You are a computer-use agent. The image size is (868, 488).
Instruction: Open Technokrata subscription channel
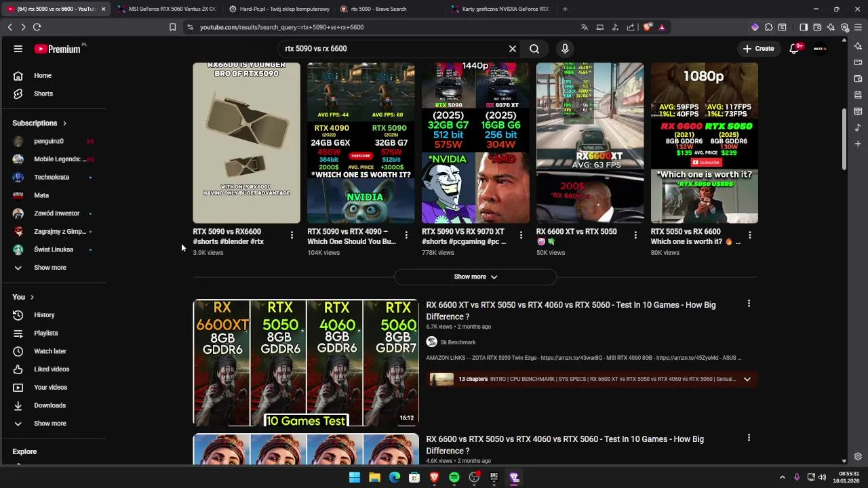[x=52, y=177]
